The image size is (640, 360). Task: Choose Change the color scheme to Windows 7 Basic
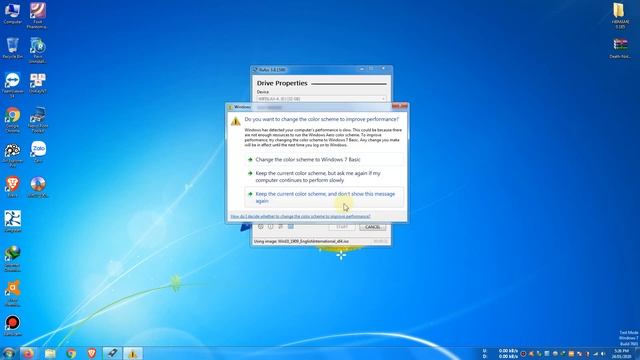(x=324, y=160)
